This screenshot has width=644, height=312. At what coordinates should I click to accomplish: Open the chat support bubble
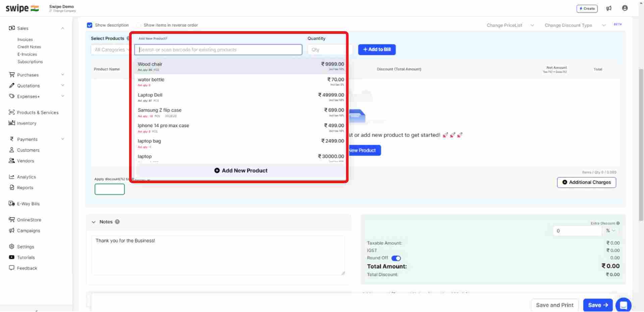tap(624, 305)
